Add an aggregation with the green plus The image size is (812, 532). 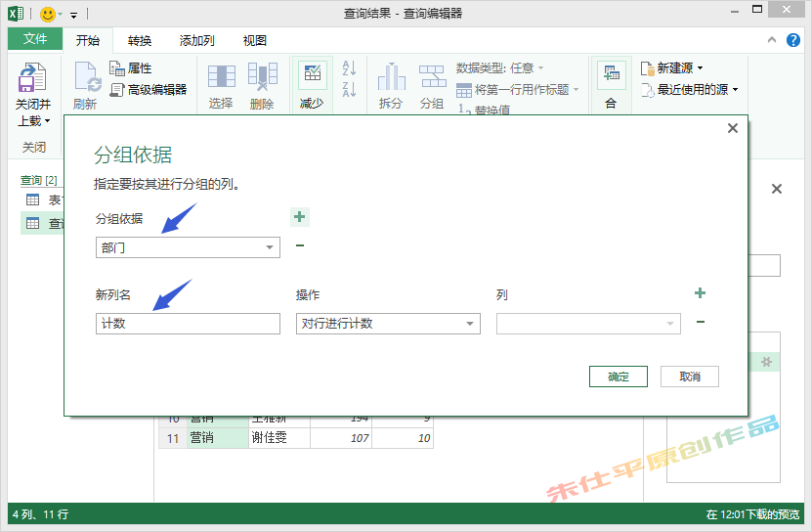(701, 293)
